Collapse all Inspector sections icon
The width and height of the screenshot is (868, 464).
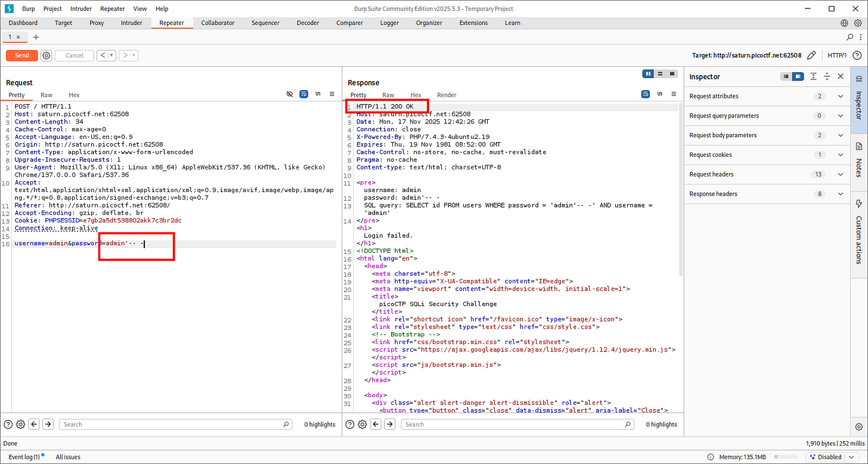[x=827, y=76]
